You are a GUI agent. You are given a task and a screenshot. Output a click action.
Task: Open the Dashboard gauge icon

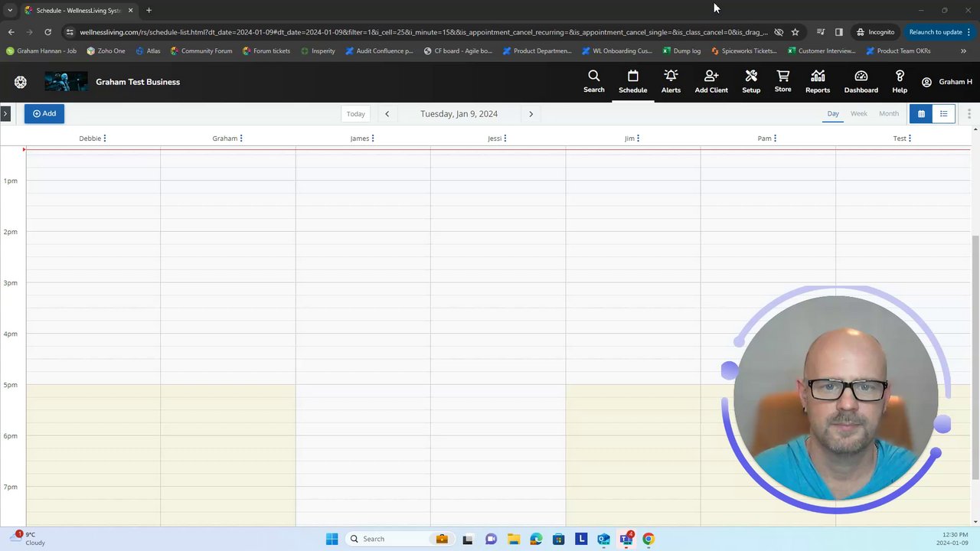tap(861, 81)
